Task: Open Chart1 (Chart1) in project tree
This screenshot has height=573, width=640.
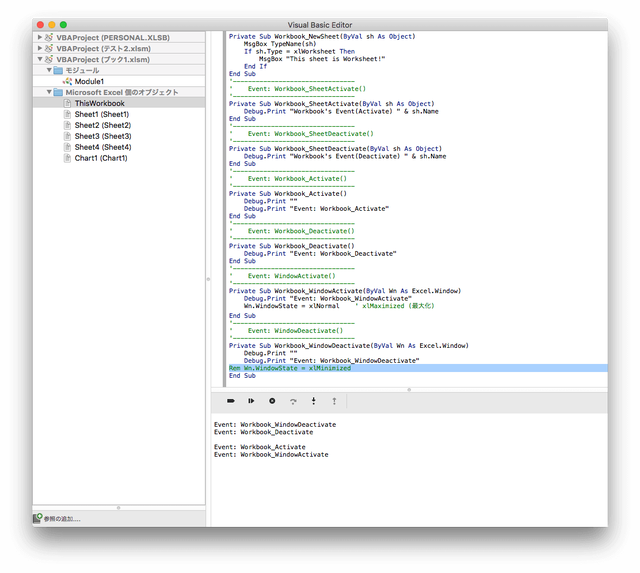Action: click(x=101, y=158)
